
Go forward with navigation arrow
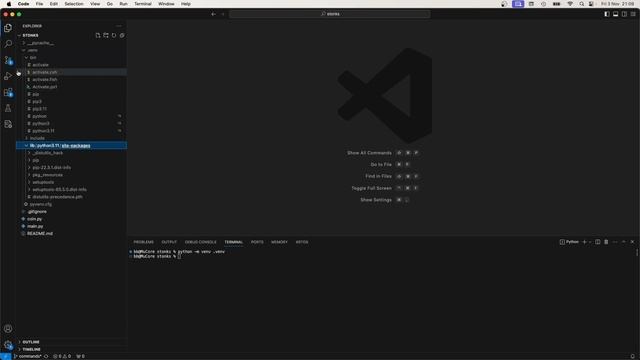223,14
